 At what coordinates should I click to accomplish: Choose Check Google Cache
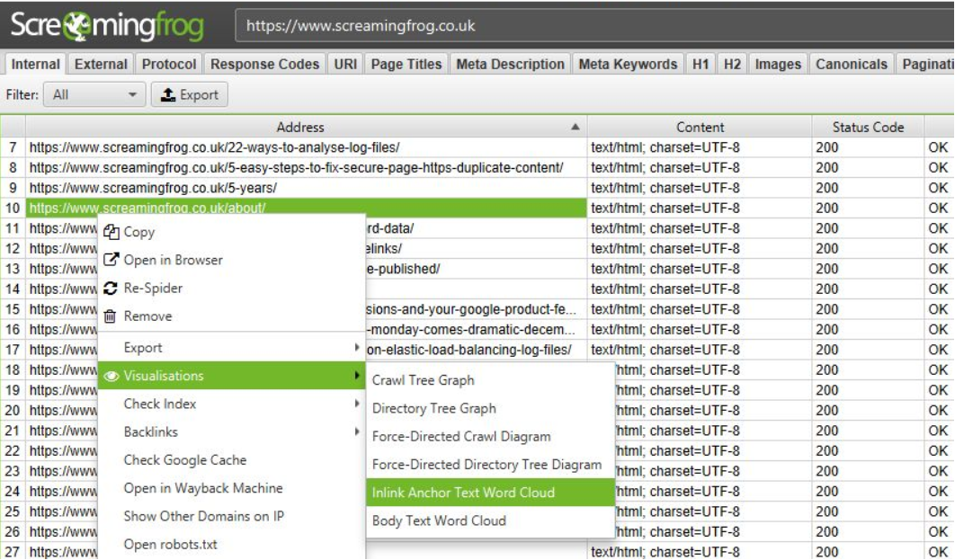tap(231, 459)
